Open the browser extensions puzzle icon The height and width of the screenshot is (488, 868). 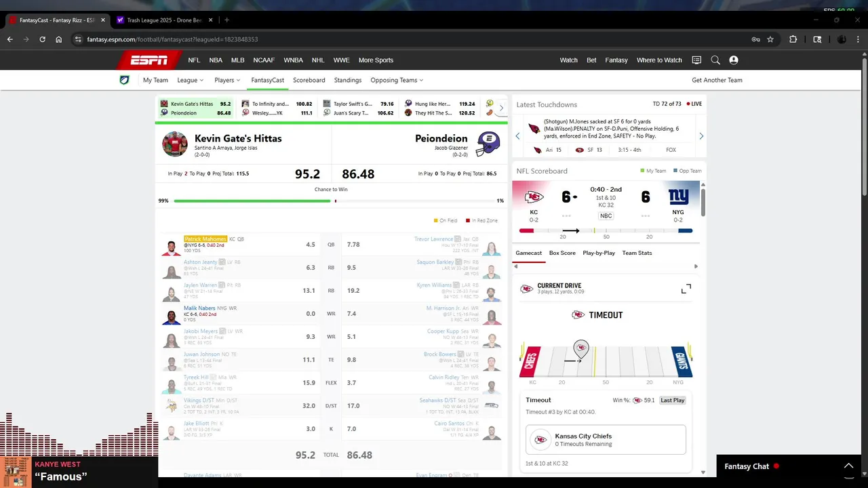(x=793, y=39)
